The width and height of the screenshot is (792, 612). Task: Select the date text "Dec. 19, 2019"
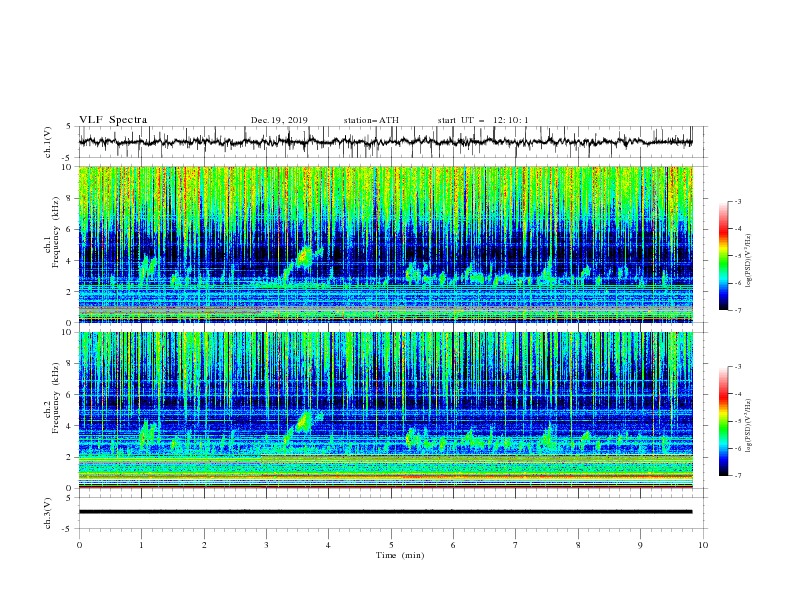coord(279,120)
